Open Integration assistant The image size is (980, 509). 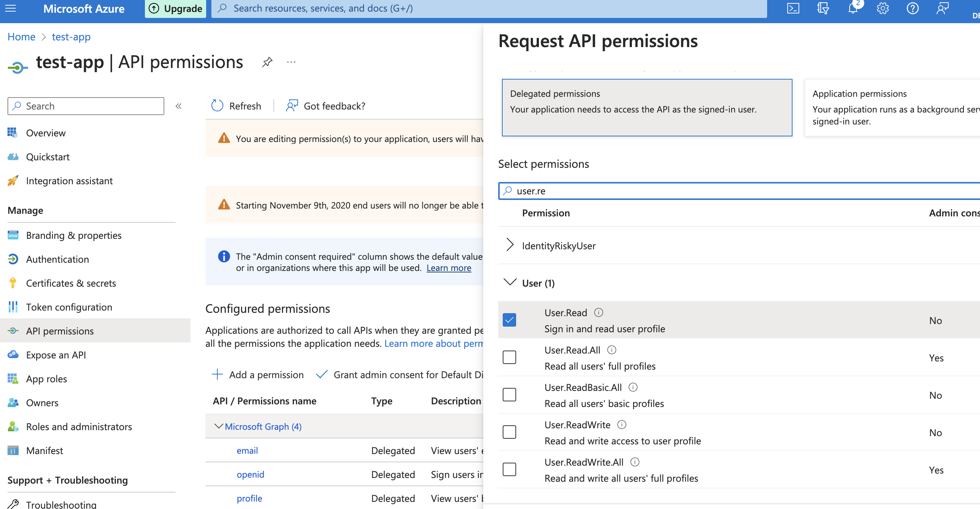coord(69,181)
